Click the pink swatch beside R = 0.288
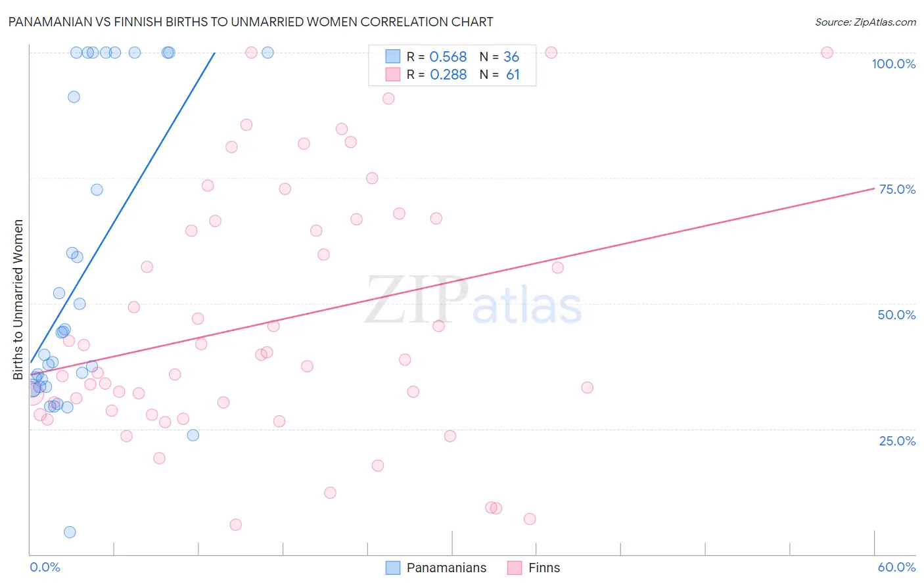The width and height of the screenshot is (924, 586). point(393,74)
